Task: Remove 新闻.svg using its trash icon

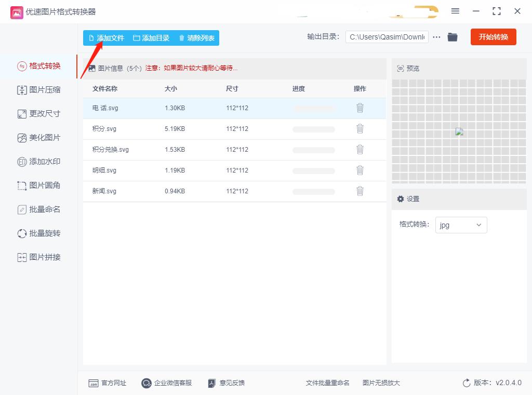Action: point(360,191)
